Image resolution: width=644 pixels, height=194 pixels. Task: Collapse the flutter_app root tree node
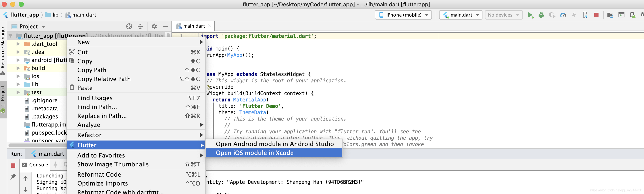tap(10, 36)
